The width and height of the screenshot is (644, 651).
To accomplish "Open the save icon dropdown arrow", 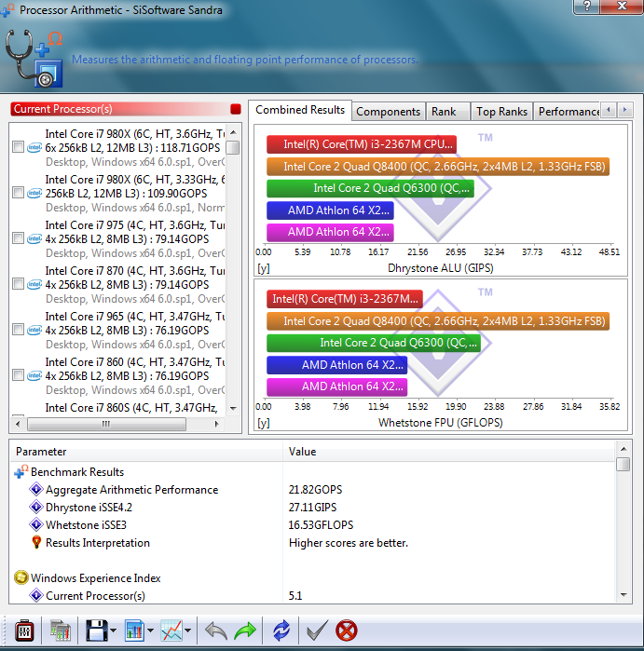I will click(113, 631).
